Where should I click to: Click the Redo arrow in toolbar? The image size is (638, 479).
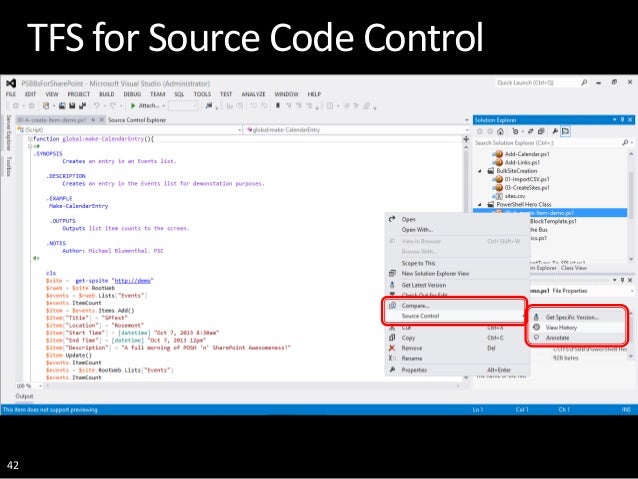(x=113, y=106)
